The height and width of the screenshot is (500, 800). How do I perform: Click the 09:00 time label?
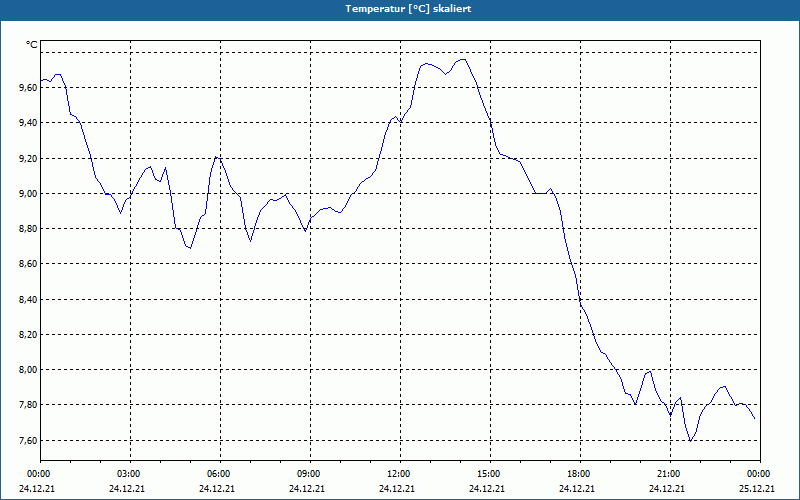[311, 474]
